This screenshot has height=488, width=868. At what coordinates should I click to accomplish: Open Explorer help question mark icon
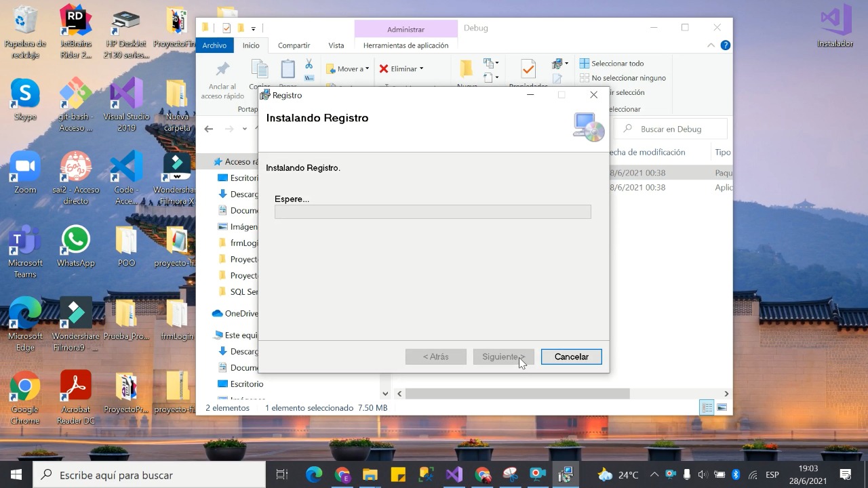725,45
